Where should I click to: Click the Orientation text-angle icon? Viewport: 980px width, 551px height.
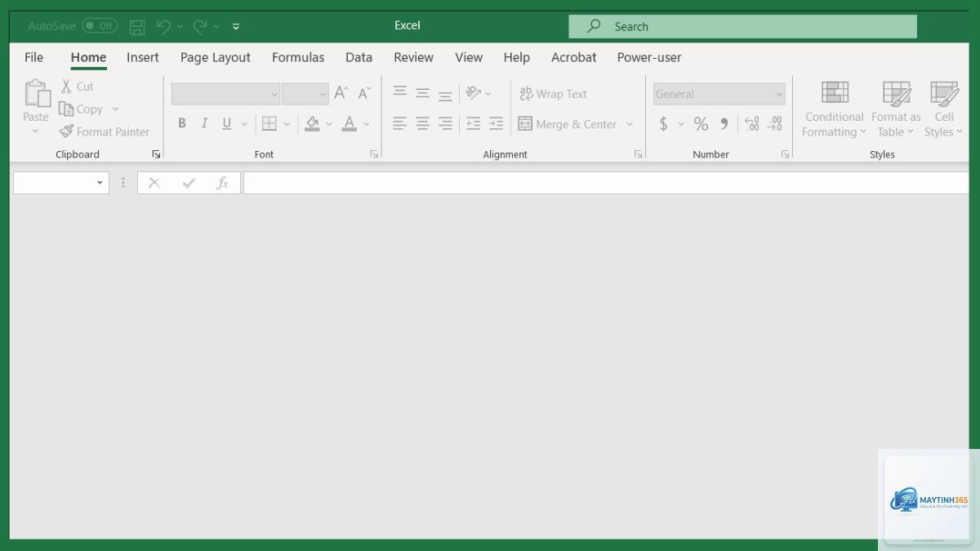(473, 93)
